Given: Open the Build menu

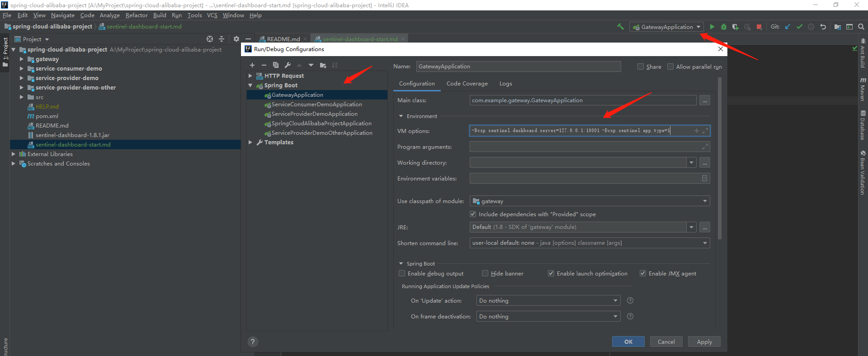Looking at the screenshot, I should coord(160,15).
